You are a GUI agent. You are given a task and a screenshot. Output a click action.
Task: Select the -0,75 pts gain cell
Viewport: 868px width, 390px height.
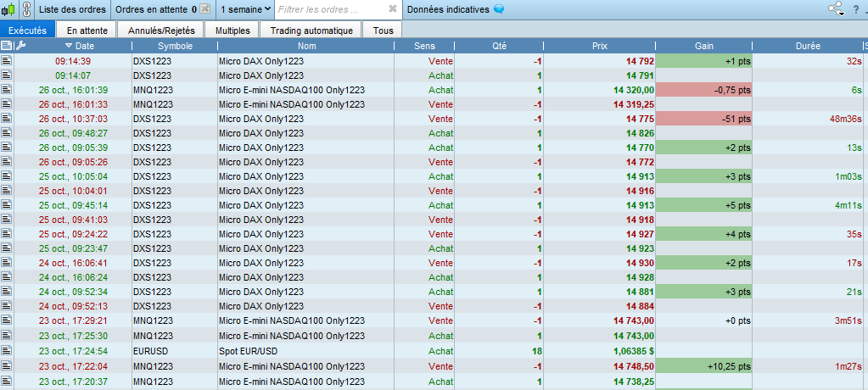[704, 90]
